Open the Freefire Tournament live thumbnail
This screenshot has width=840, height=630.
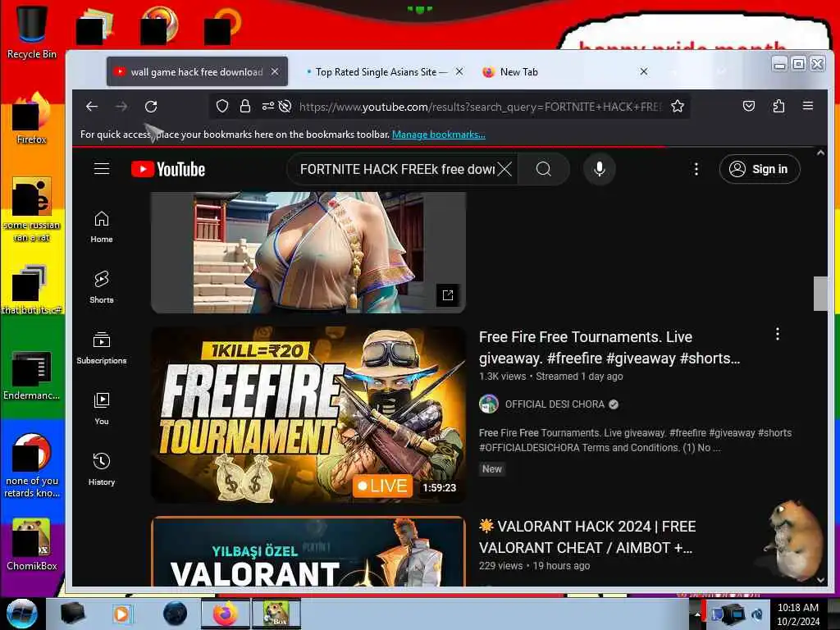pyautogui.click(x=308, y=414)
